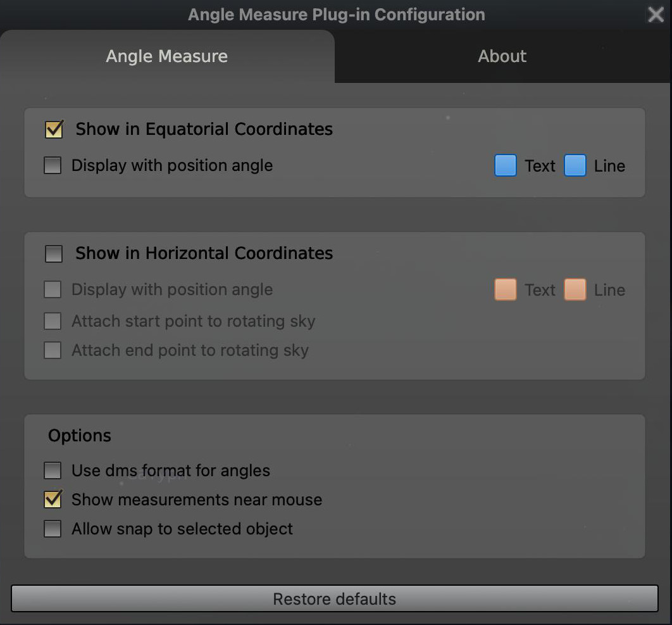Tick equatorial Display with position angle

point(53,166)
